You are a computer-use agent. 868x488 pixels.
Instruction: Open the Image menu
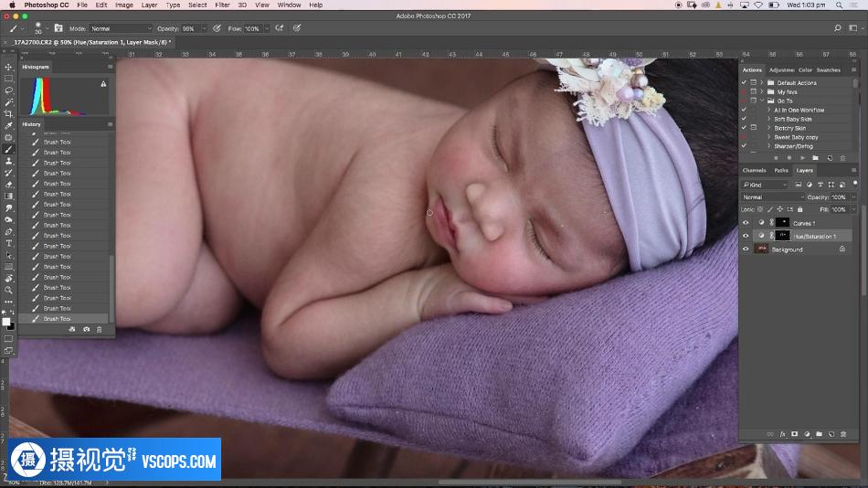pyautogui.click(x=124, y=5)
